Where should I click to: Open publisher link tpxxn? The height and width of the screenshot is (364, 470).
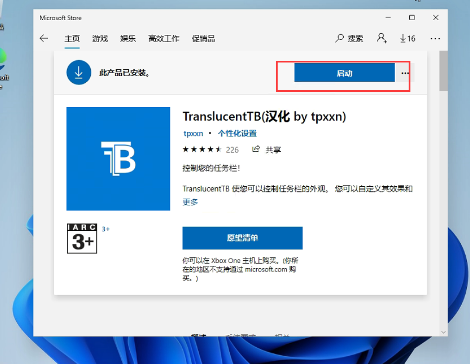[x=193, y=134]
